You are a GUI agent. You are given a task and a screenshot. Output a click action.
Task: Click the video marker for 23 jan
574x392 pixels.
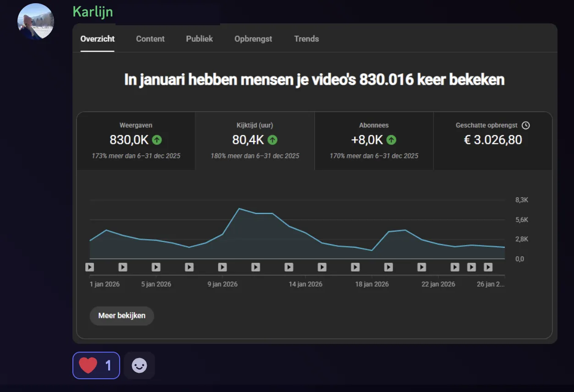tap(455, 267)
